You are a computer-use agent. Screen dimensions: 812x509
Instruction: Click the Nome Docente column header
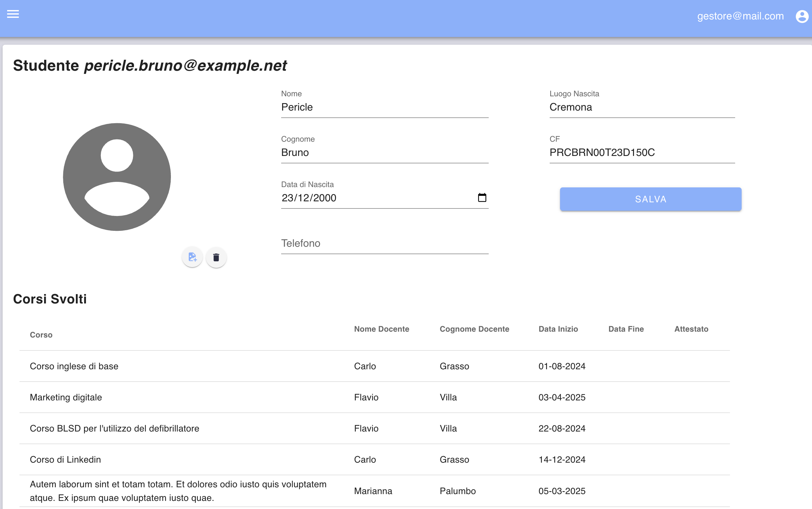click(381, 329)
